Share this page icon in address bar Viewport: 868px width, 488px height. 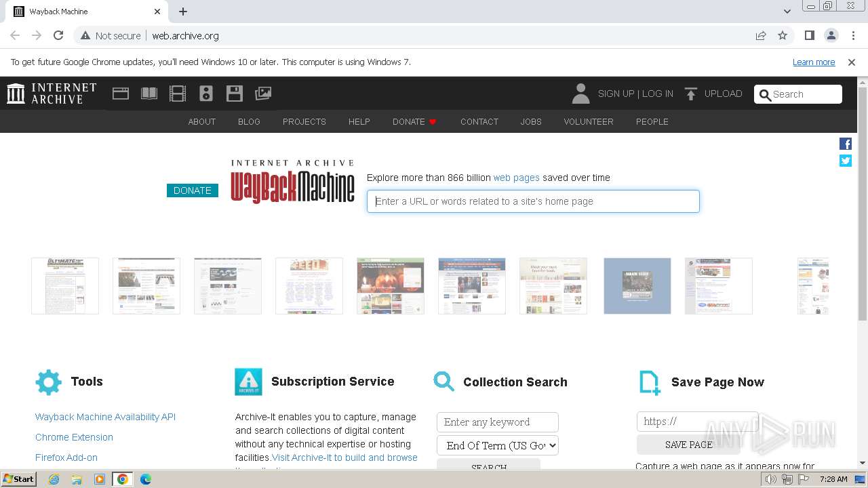click(x=761, y=35)
